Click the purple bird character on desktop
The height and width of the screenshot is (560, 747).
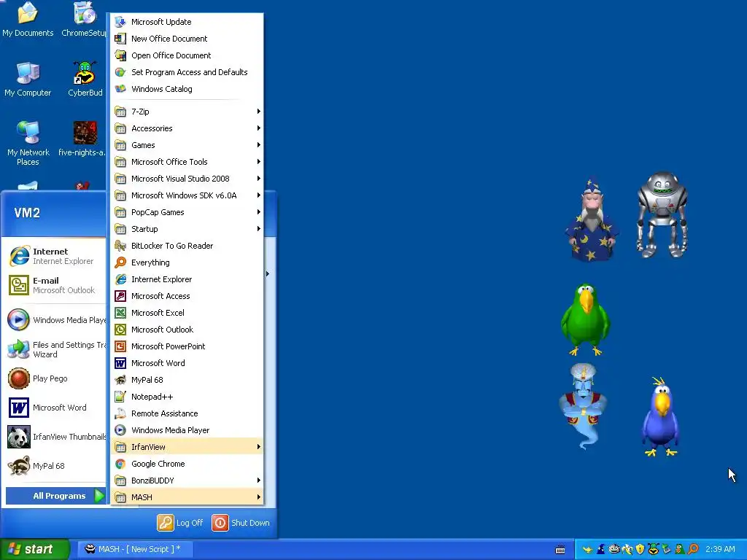(x=661, y=416)
